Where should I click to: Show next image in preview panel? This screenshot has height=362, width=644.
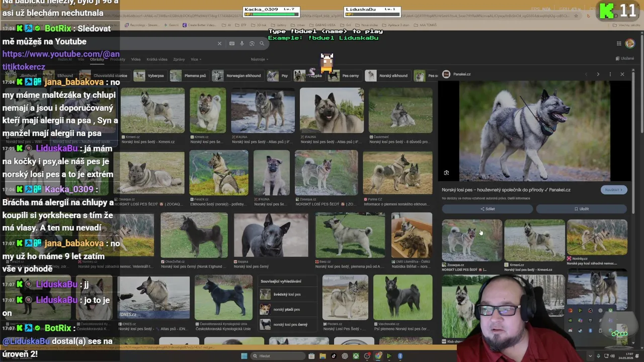[x=598, y=74]
